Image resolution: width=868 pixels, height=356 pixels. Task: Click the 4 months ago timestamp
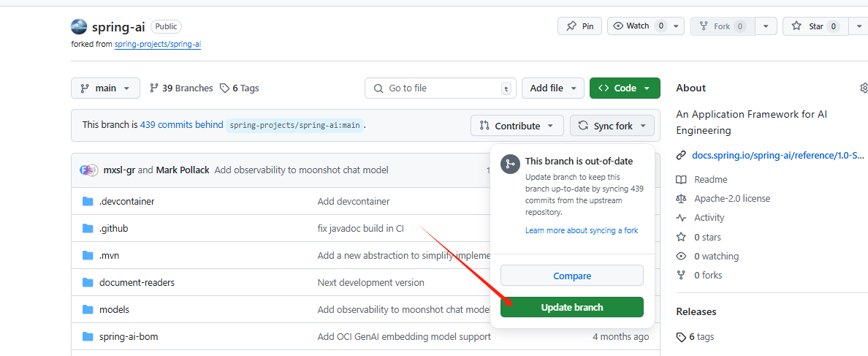620,336
